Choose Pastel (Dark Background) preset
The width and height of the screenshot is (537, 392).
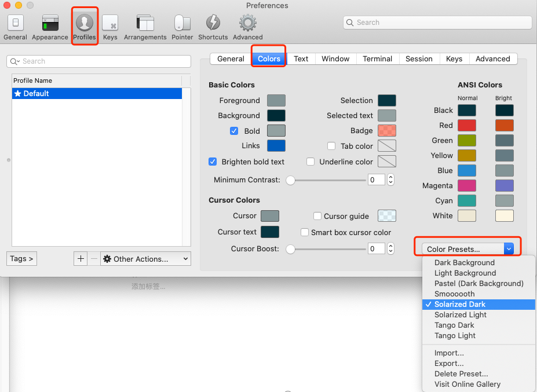(478, 284)
